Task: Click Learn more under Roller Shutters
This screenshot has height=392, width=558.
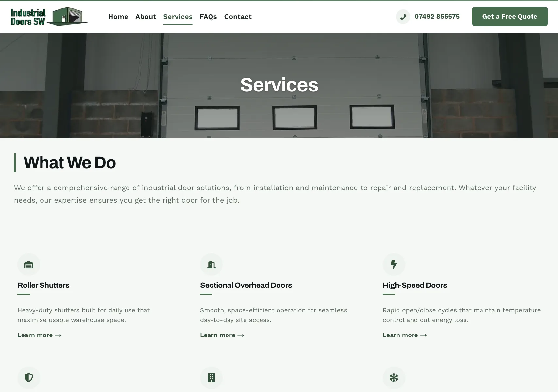Action: pos(40,335)
